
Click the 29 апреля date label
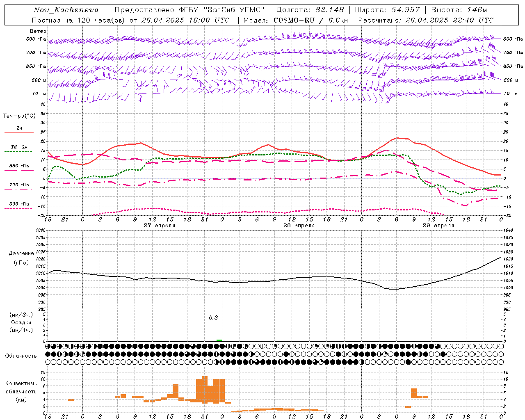438,225
